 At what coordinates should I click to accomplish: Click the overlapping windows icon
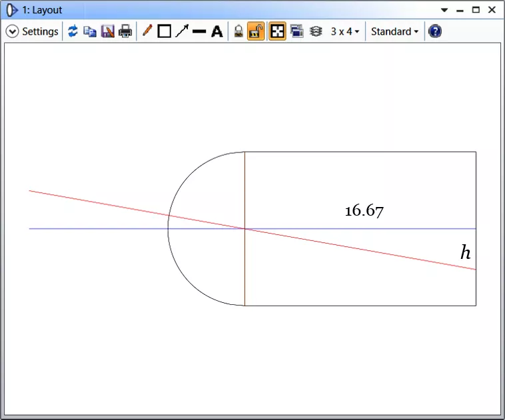[297, 31]
